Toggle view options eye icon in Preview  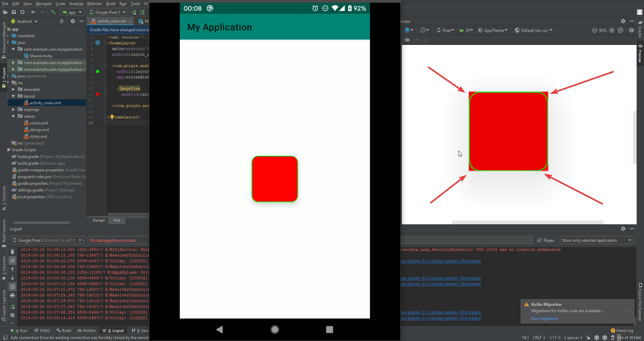point(407,40)
